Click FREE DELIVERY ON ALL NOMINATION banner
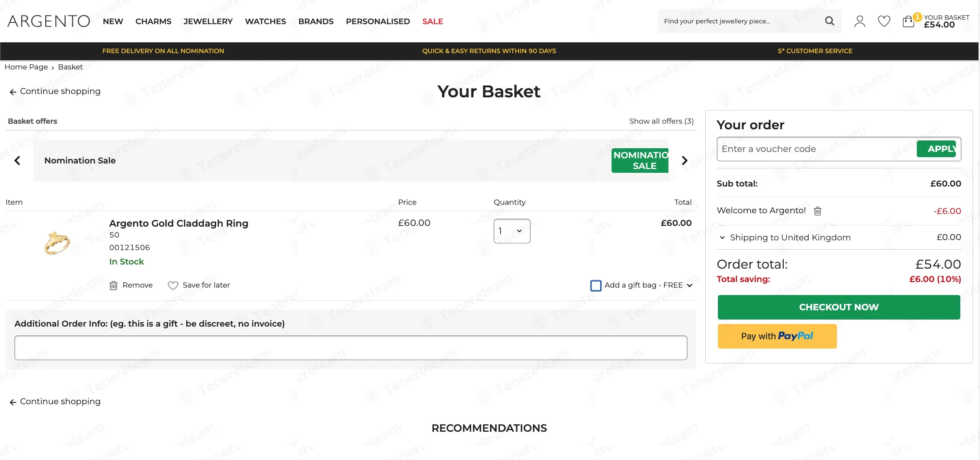 pyautogui.click(x=163, y=51)
